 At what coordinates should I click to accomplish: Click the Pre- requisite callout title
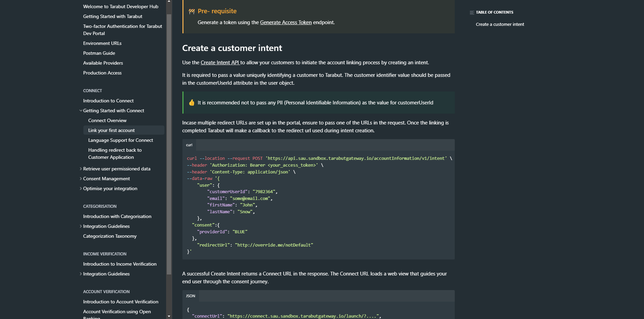[x=217, y=11]
